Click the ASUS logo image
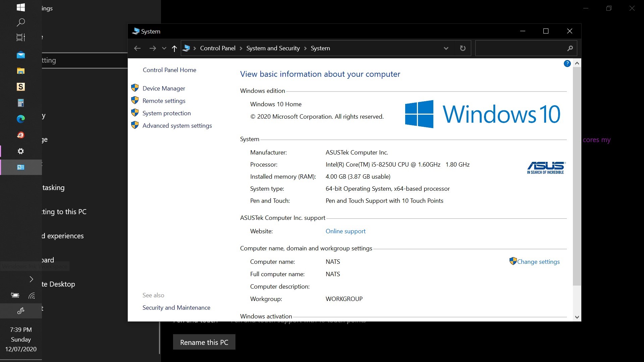Viewport: 644px width, 362px height. click(x=546, y=168)
